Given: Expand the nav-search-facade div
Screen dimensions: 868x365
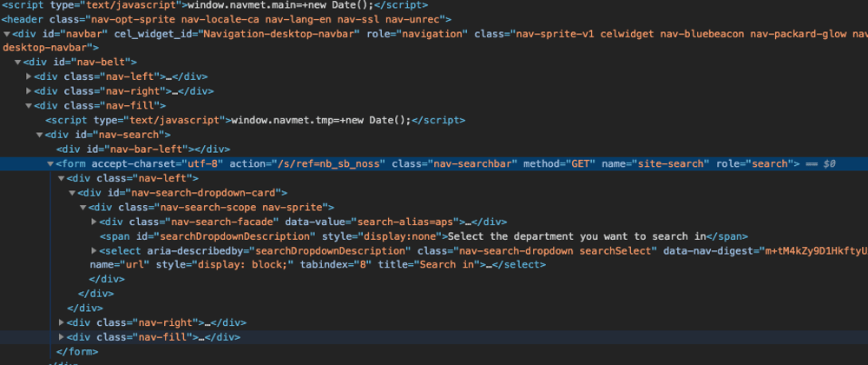Looking at the screenshot, I should pyautogui.click(x=94, y=222).
